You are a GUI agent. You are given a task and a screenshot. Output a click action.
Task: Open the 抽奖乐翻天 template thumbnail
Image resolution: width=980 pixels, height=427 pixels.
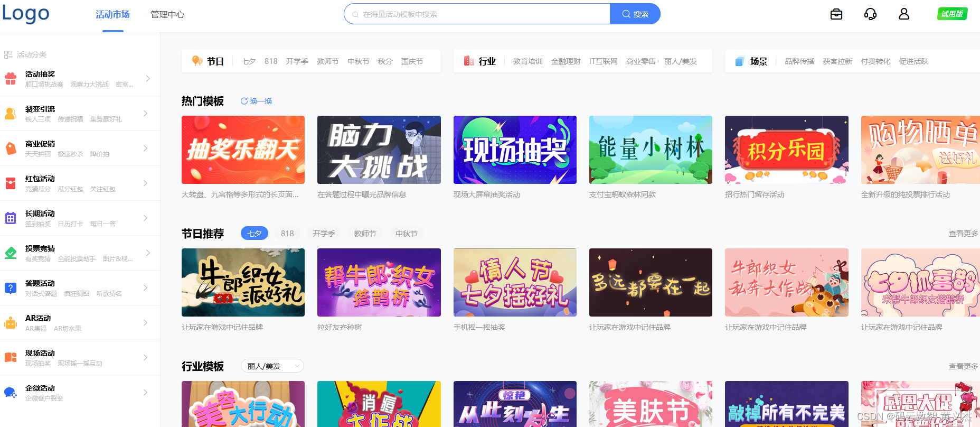click(x=243, y=150)
